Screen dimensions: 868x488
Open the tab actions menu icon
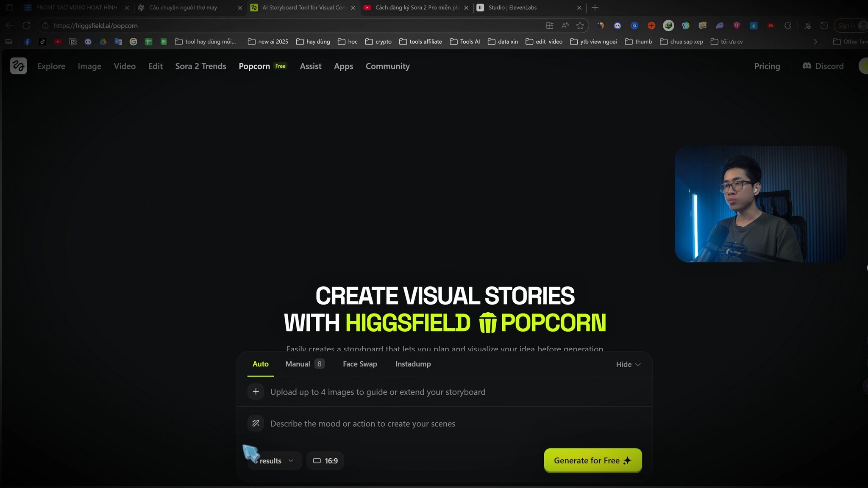point(9,8)
